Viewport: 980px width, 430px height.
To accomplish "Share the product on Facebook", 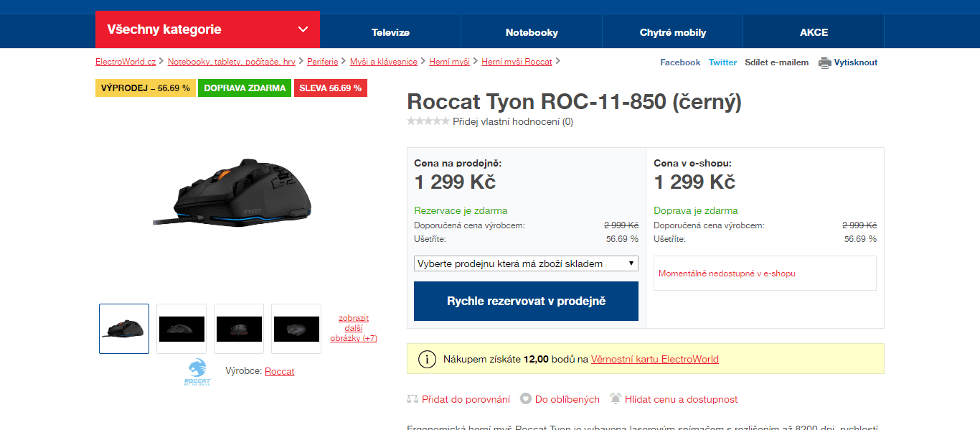I will coord(680,62).
